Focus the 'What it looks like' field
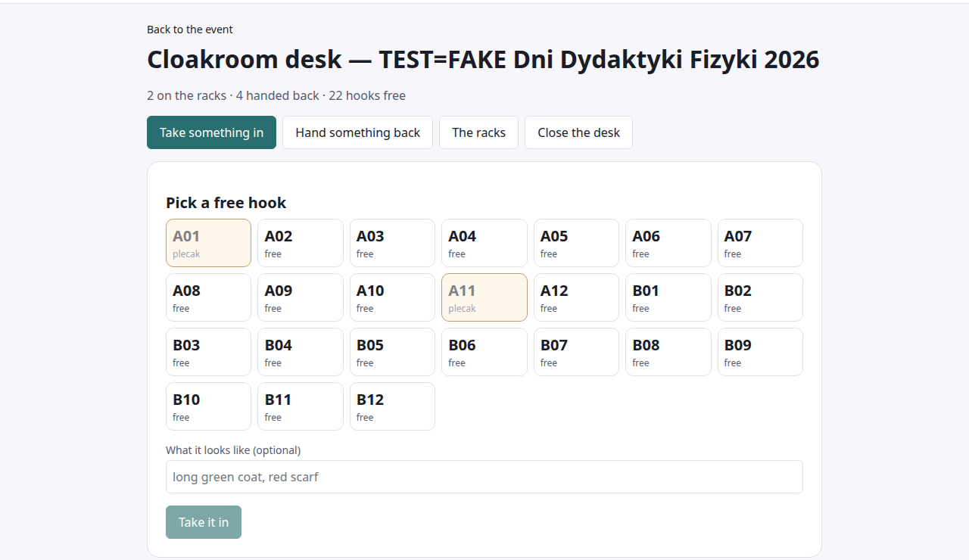 484,477
